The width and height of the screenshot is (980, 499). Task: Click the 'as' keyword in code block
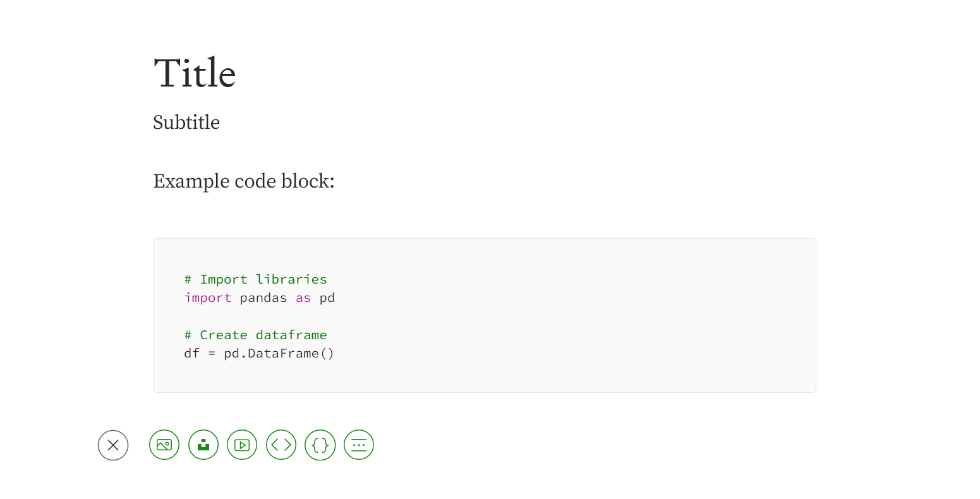[303, 298]
